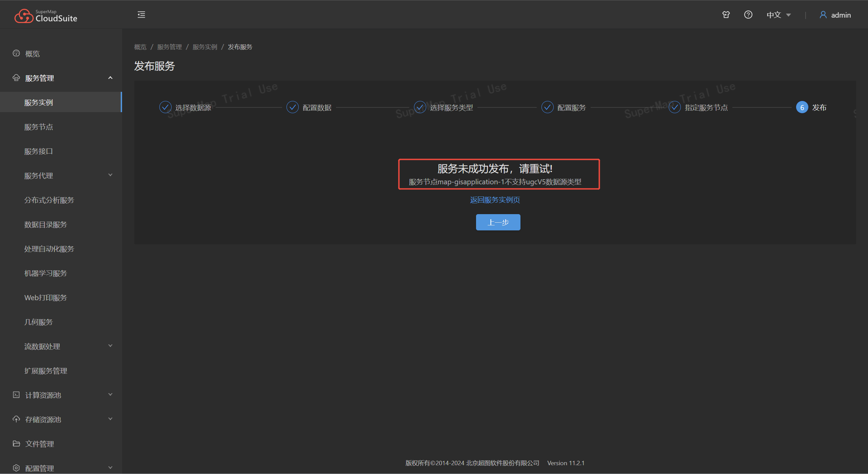Image resolution: width=868 pixels, height=474 pixels.
Task: Open the help question mark icon
Action: click(x=748, y=15)
